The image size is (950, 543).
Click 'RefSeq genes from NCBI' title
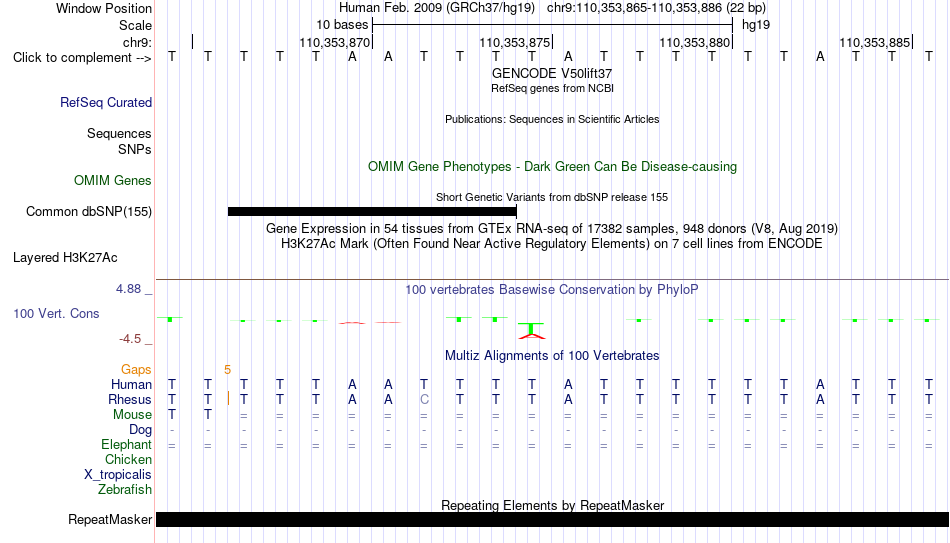click(x=552, y=88)
